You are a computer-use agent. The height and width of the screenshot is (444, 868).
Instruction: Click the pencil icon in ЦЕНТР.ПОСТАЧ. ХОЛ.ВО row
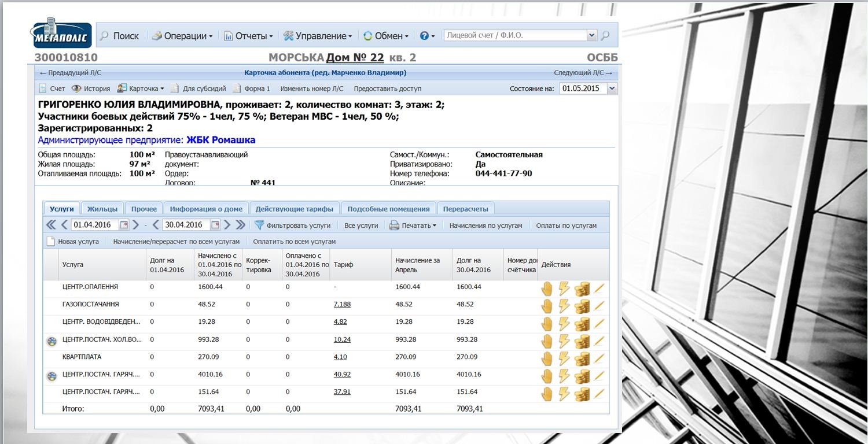(599, 341)
